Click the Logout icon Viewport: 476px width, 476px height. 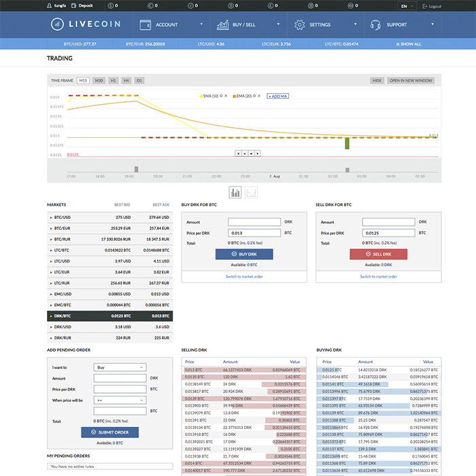coord(425,6)
